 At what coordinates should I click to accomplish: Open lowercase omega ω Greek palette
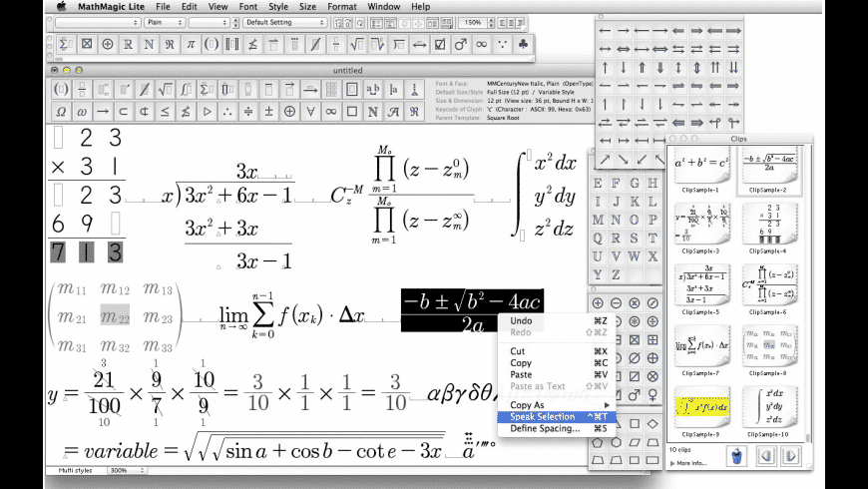coord(82,112)
